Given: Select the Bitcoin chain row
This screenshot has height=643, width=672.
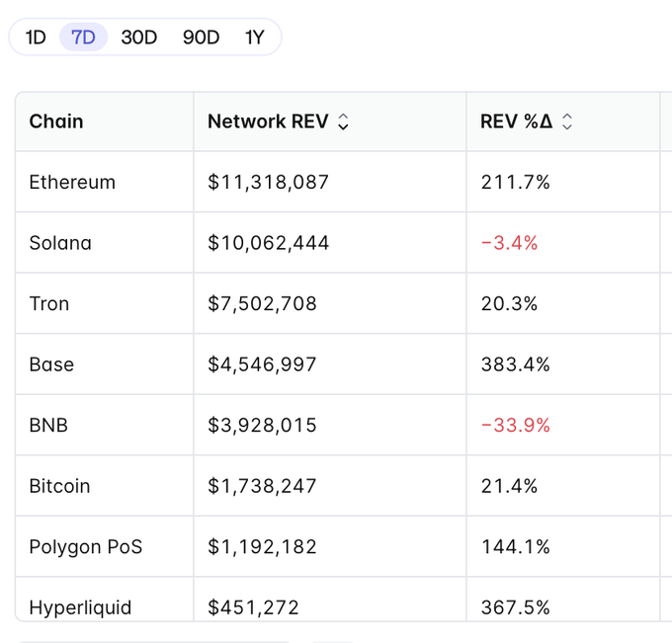Looking at the screenshot, I should [59, 486].
